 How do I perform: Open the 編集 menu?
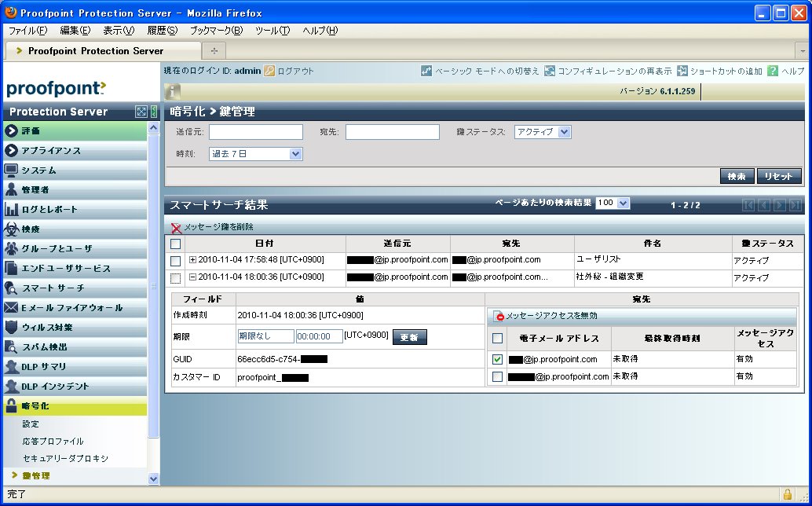(x=75, y=31)
